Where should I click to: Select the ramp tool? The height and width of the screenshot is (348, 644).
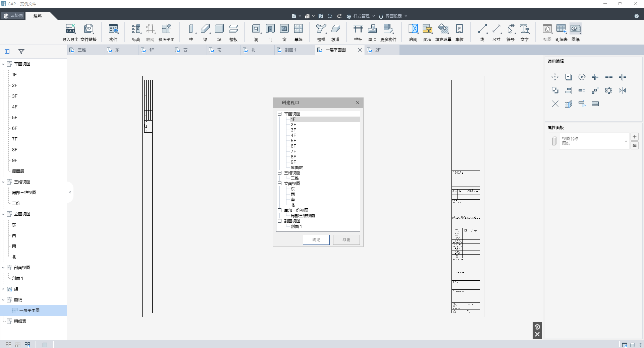[335, 32]
